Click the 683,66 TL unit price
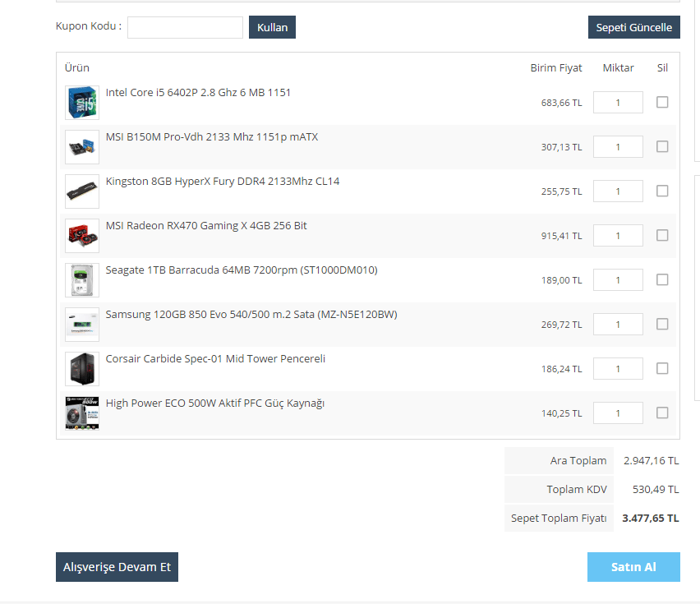Image resolution: width=700 pixels, height=604 pixels. pos(562,103)
